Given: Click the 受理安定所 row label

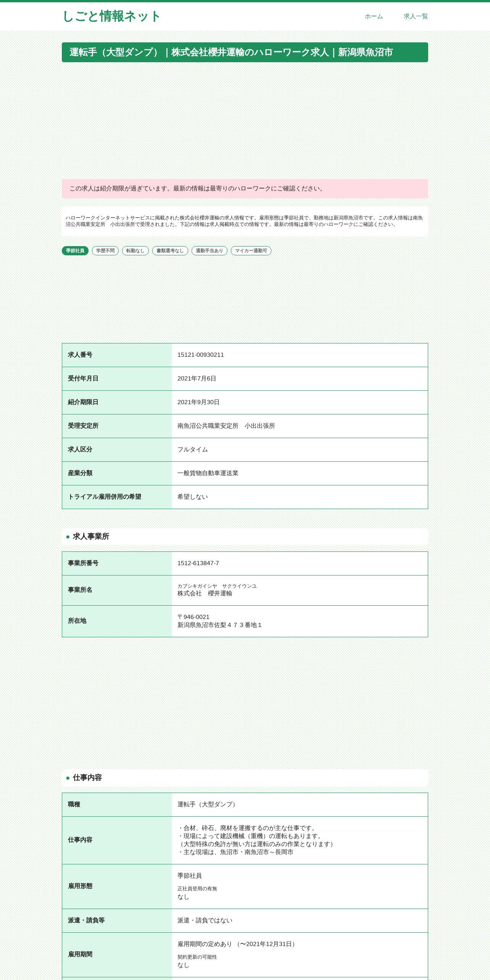Looking at the screenshot, I should pyautogui.click(x=83, y=426).
